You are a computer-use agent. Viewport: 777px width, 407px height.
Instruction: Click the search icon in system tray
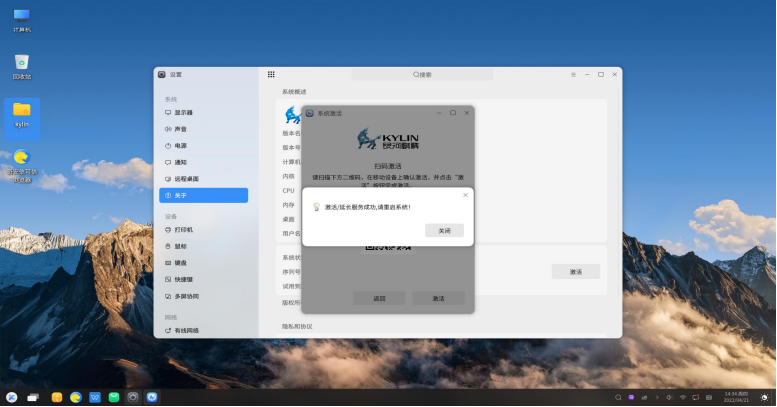618,397
